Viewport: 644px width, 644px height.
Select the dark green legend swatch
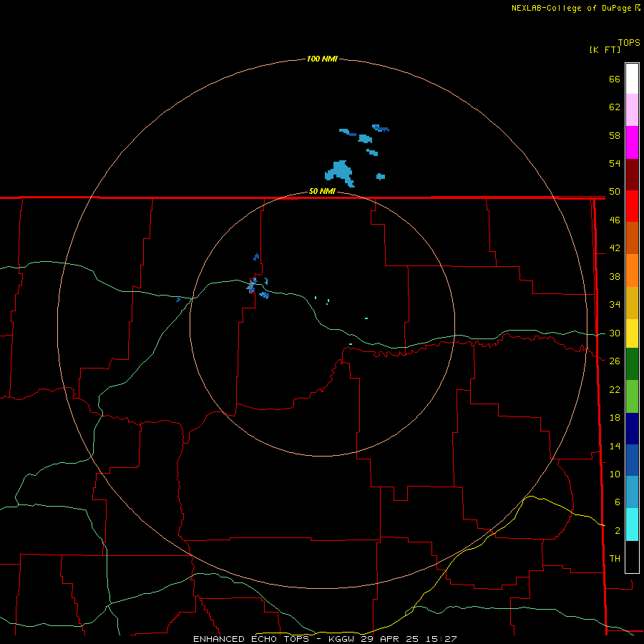click(632, 364)
